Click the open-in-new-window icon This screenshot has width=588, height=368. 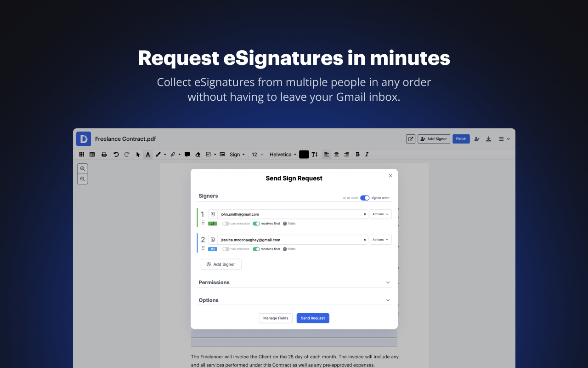pyautogui.click(x=411, y=139)
